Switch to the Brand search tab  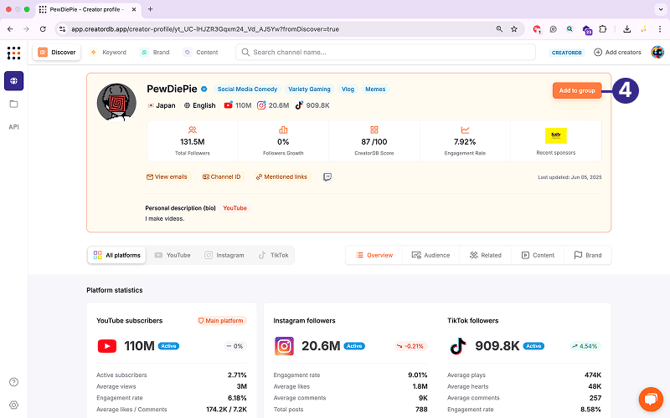coord(156,52)
